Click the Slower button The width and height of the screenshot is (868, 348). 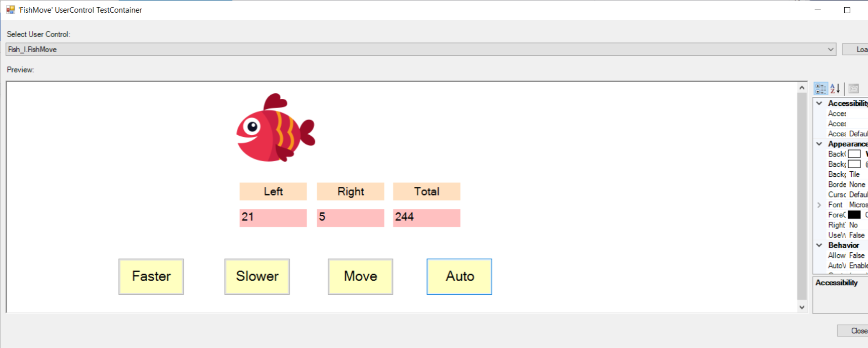pos(257,277)
